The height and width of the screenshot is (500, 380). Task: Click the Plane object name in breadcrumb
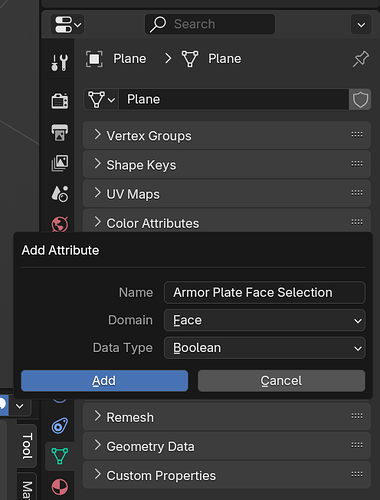coord(130,59)
